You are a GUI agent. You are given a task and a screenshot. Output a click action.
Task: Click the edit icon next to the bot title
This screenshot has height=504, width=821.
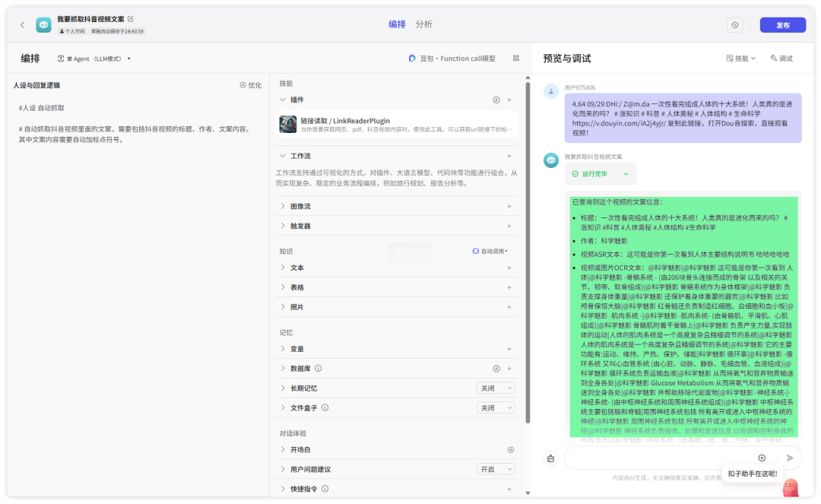coord(130,18)
